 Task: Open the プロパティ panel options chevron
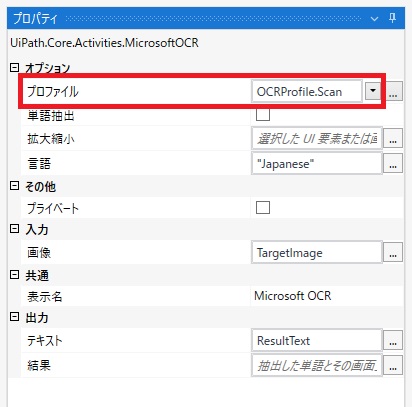pos(374,19)
